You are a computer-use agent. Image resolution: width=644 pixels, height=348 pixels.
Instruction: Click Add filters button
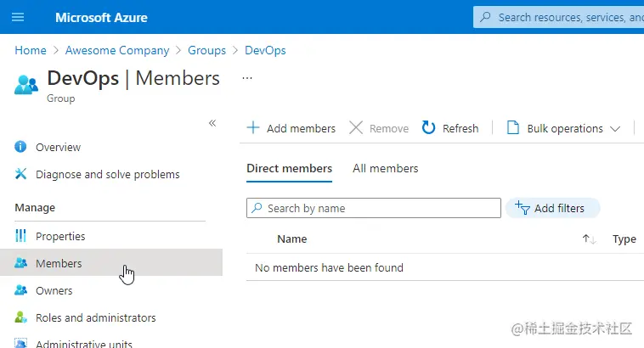(x=553, y=208)
